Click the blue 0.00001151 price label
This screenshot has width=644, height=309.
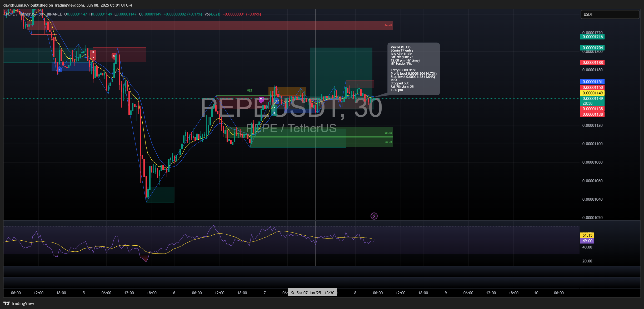point(592,82)
